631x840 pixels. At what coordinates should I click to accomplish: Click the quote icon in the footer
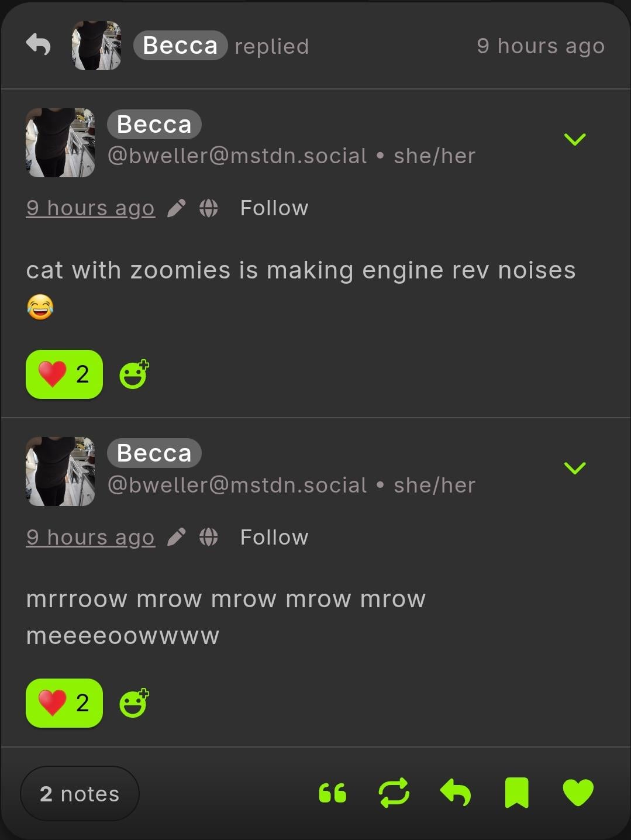click(333, 793)
